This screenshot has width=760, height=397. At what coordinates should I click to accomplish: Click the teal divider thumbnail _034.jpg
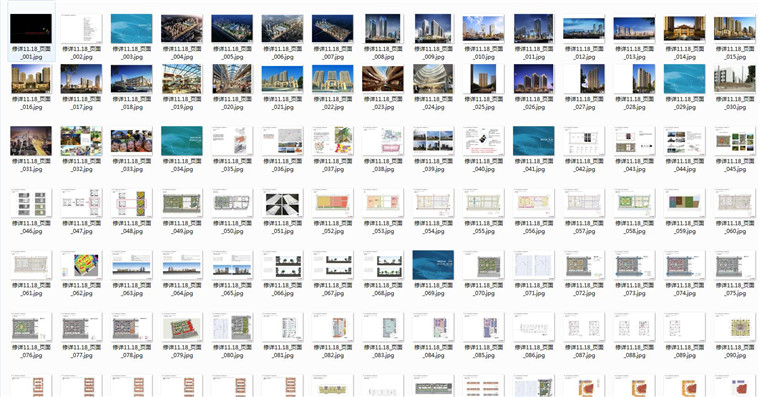[182, 141]
